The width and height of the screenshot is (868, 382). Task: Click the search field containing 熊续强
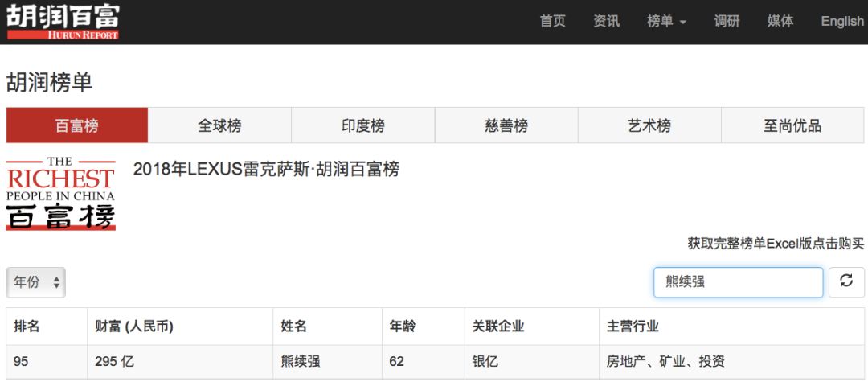click(739, 281)
